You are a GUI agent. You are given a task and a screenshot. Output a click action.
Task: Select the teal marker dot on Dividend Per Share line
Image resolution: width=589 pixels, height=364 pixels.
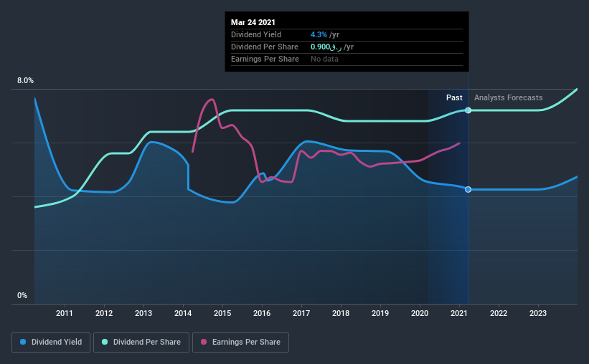tap(468, 110)
